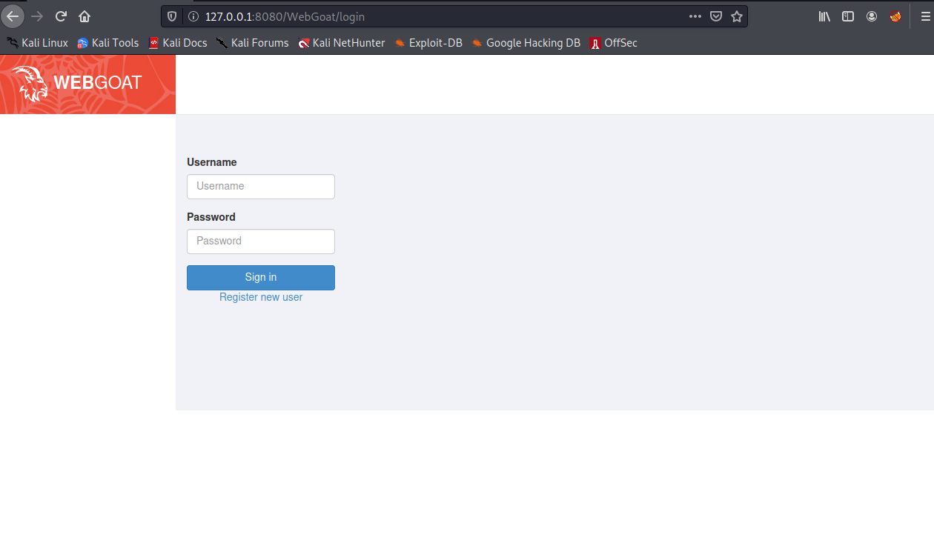Open the Firefox account icon
Screen dimensions: 934x560
[872, 16]
